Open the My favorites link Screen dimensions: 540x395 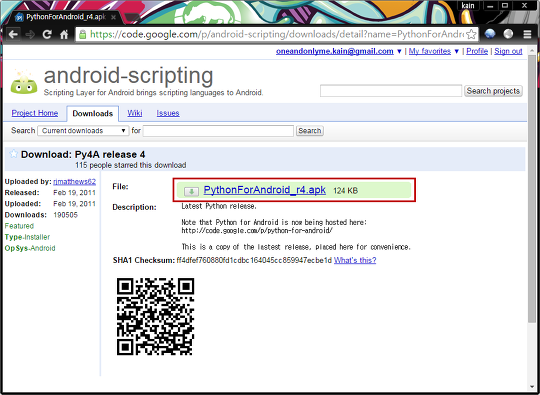pos(430,51)
